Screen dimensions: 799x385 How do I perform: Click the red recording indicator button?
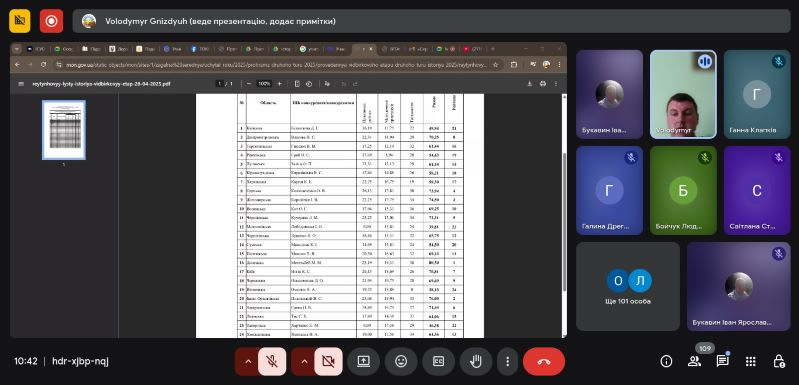click(51, 21)
